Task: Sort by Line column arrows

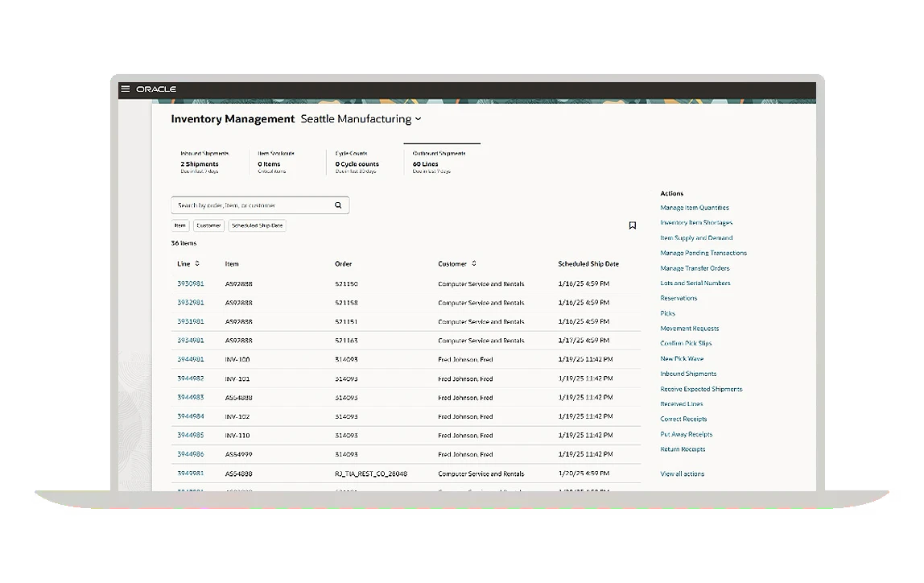Action: point(197,263)
